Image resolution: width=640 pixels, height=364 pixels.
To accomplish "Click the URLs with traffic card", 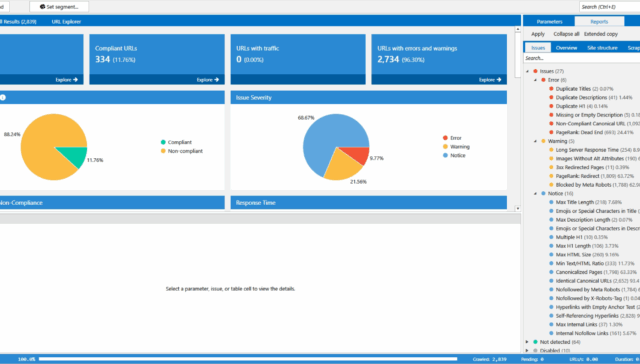I will 298,59.
